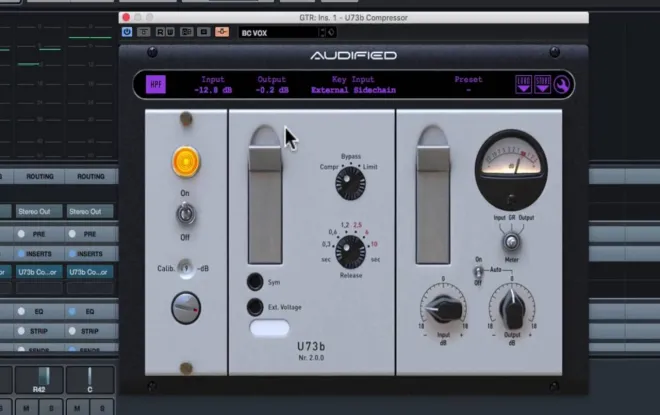Click the Compr/Bypass/Limit mode knob
This screenshot has height=415, width=660.
click(x=350, y=184)
